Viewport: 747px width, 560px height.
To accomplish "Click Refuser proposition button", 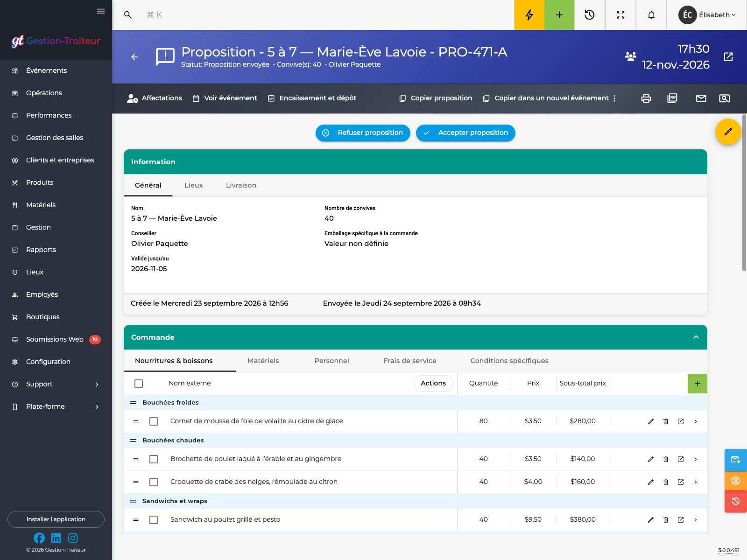I will click(x=363, y=133).
